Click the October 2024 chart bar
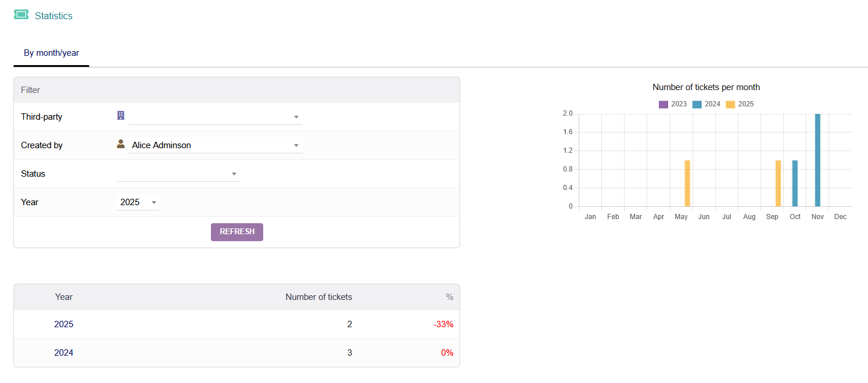The height and width of the screenshot is (383, 868). click(795, 183)
